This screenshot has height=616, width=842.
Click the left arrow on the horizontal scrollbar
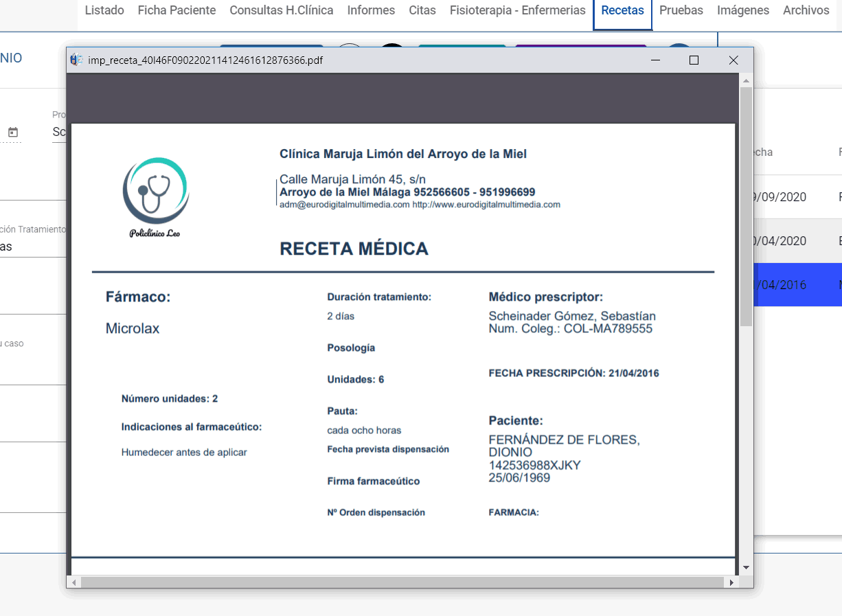[x=73, y=582]
